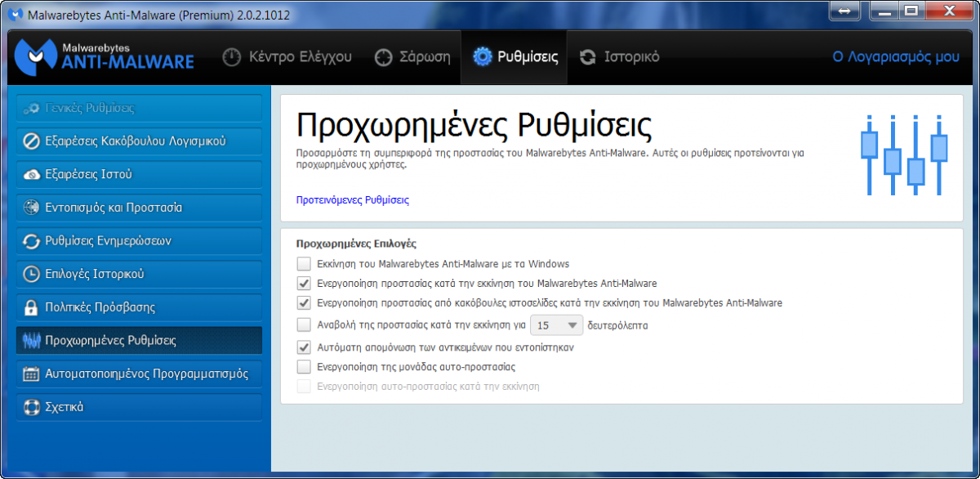Open the Ο Λογαριασμός μου account link

point(896,56)
